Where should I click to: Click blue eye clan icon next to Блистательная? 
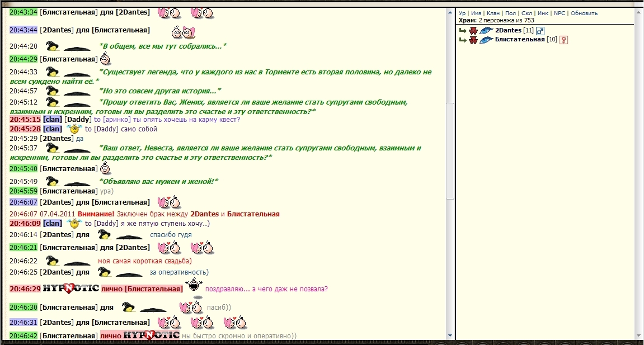click(486, 40)
